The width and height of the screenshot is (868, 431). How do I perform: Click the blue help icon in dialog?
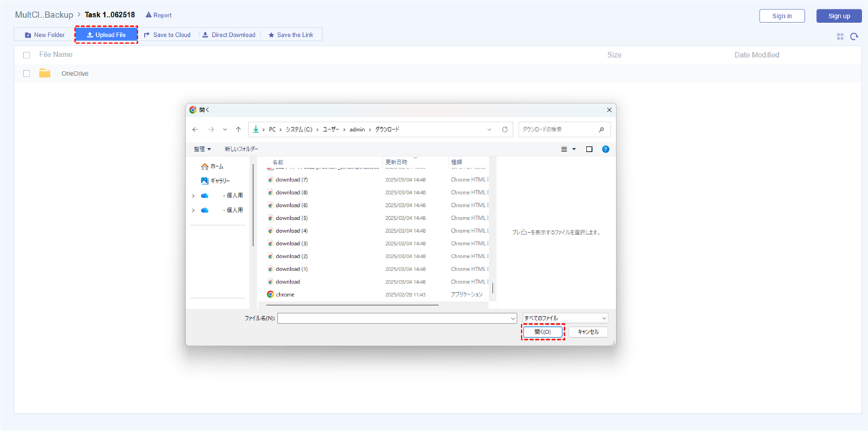[x=605, y=149]
